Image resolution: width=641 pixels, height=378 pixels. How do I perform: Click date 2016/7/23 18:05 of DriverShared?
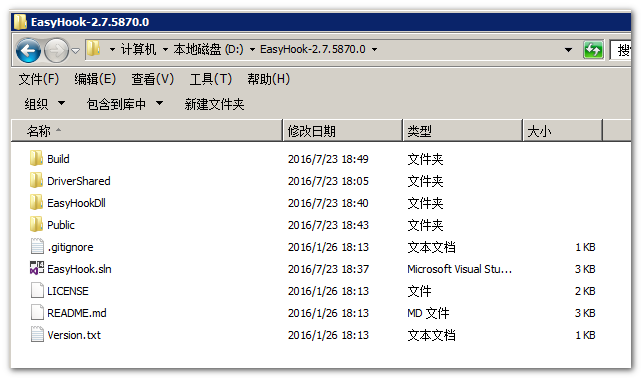click(328, 181)
